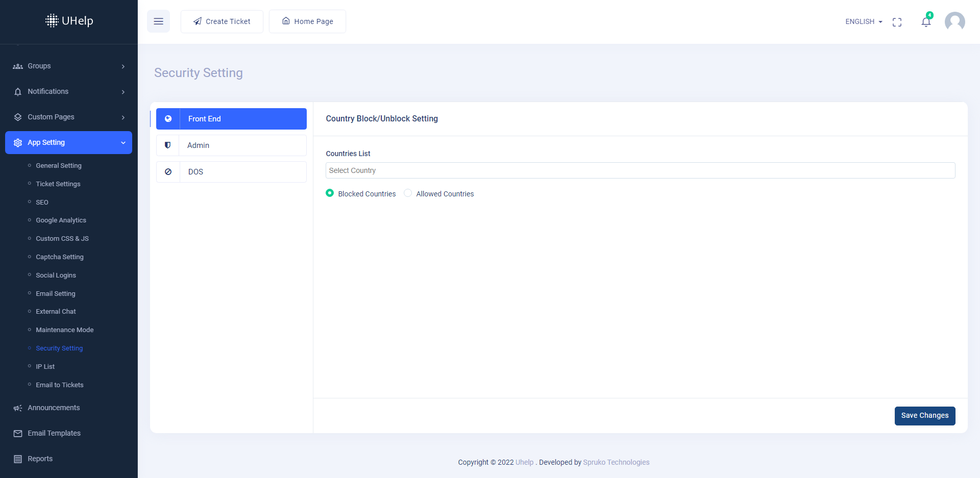Click the Announcements megaphone icon

(x=18, y=408)
